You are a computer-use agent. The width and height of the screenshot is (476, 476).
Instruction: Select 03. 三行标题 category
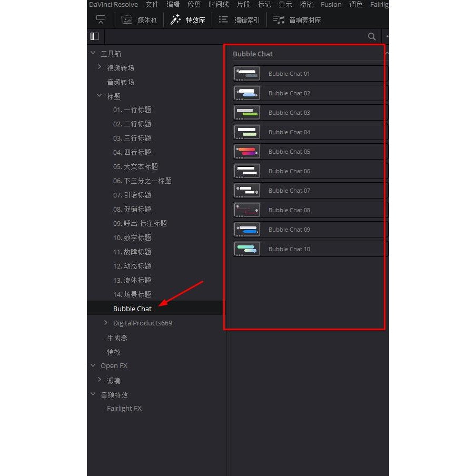pos(132,138)
